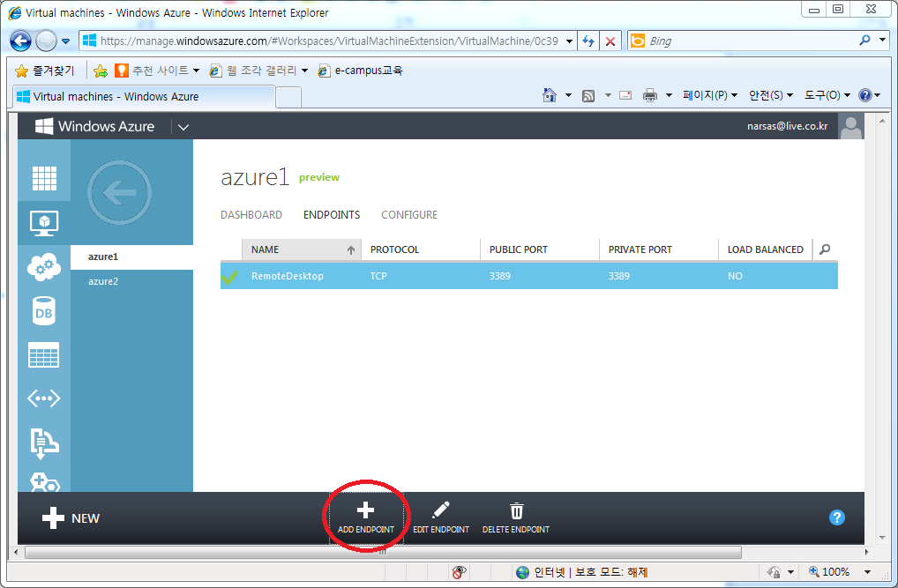Image resolution: width=898 pixels, height=588 pixels.
Task: Click 인터넷 보호 모드 status zone
Action: [x=581, y=572]
